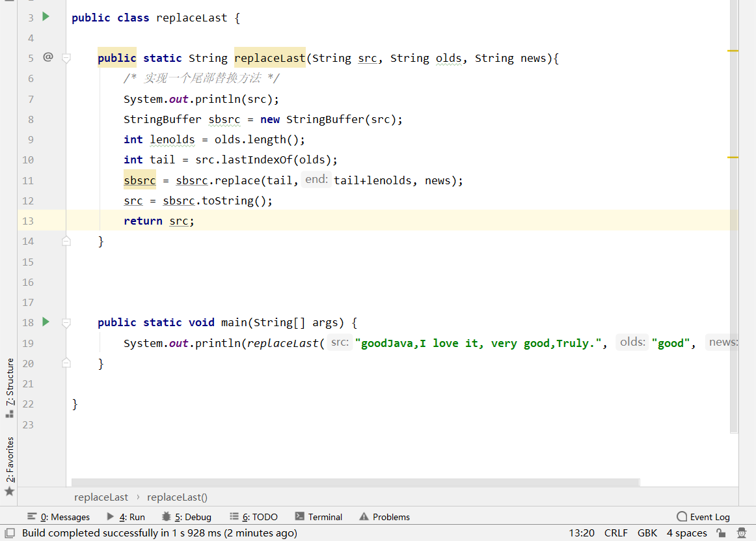Viewport: 756px width, 541px height.
Task: Click the build completed status message
Action: coord(159,533)
